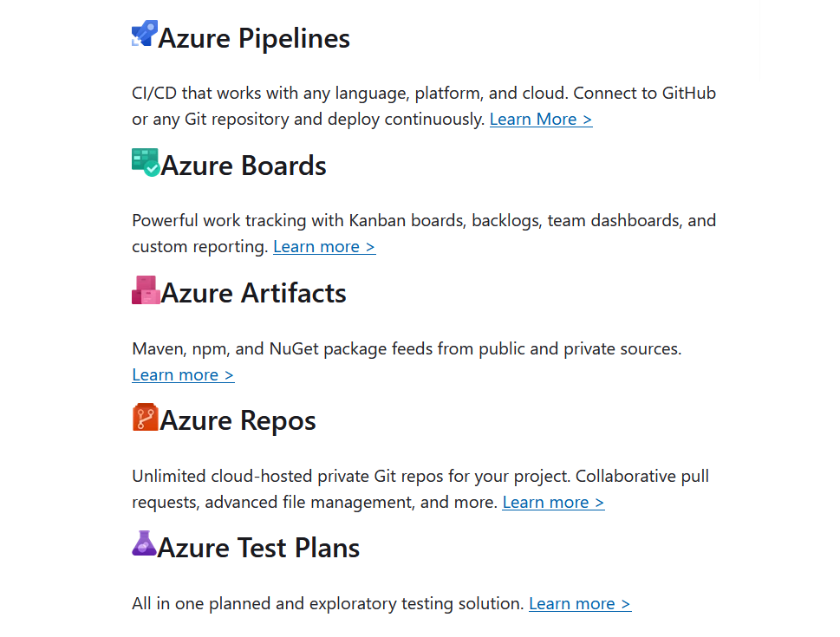Image resolution: width=840 pixels, height=637 pixels.
Task: Open Learn more link for Azure Test Plans
Action: (580, 604)
